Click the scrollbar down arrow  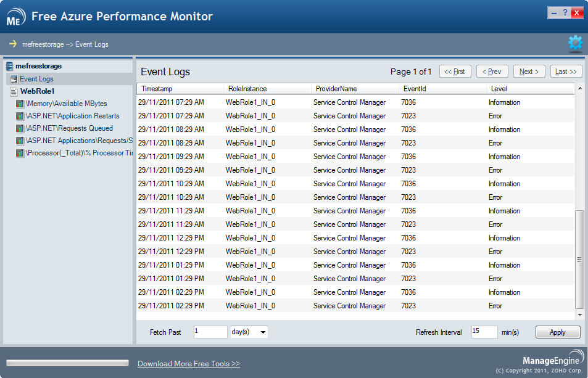[x=580, y=315]
